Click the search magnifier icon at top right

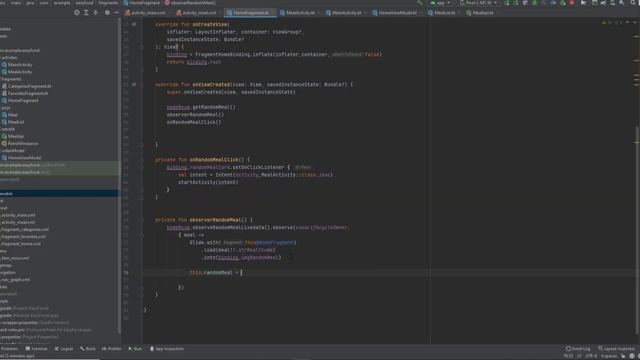633,3
